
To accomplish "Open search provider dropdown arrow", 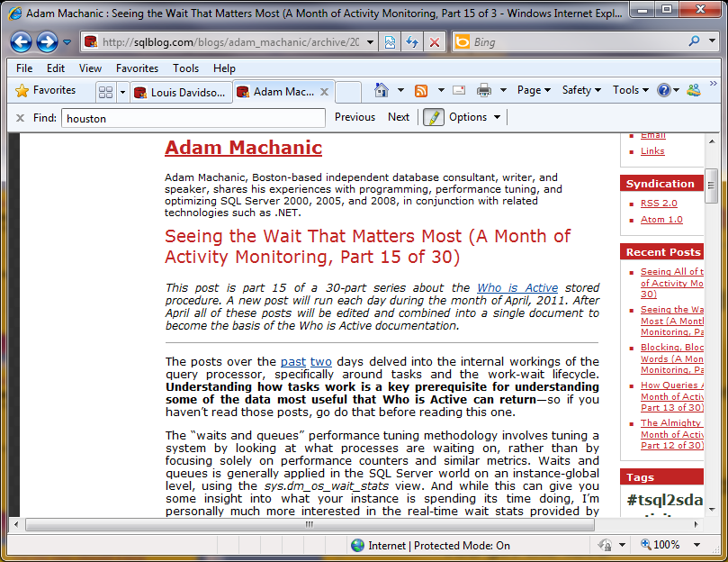I will coord(712,41).
